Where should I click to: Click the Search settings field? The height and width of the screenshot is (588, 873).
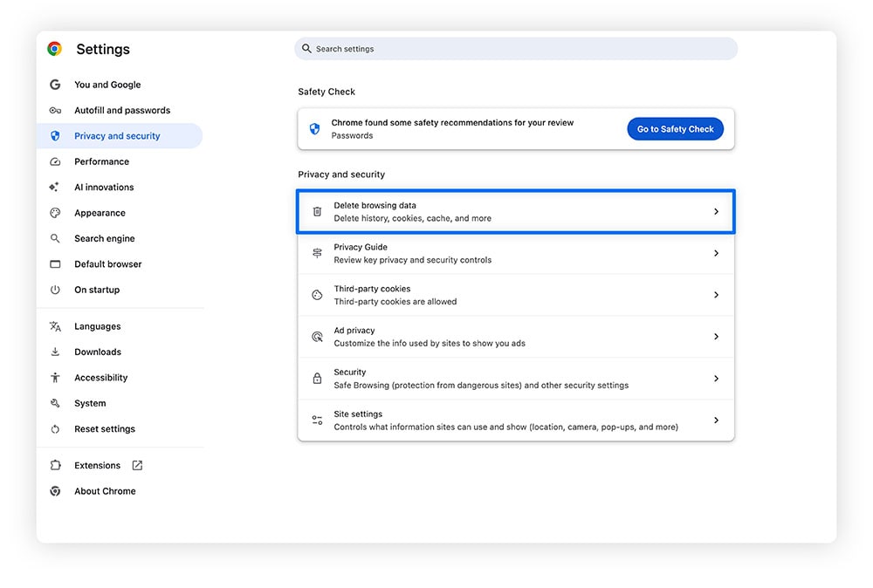click(516, 48)
